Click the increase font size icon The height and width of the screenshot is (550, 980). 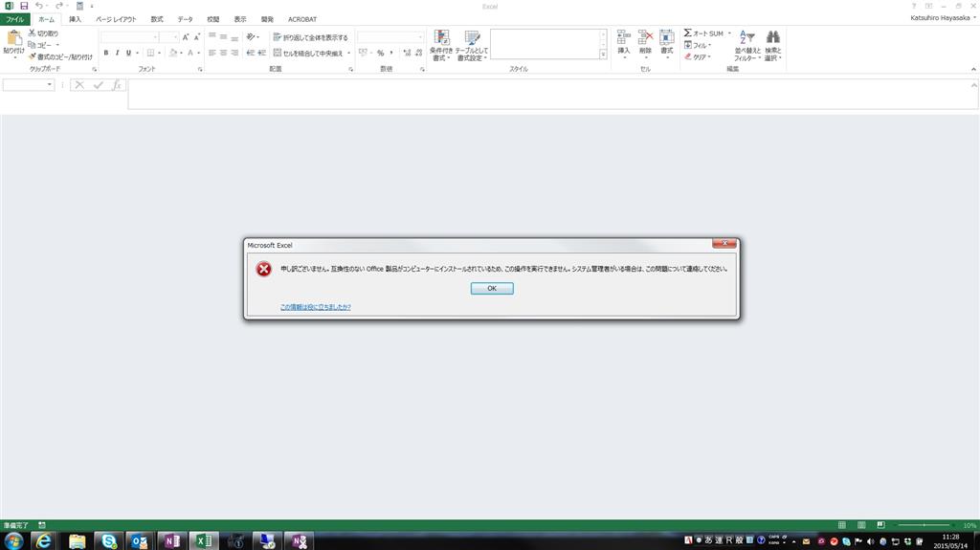click(186, 37)
